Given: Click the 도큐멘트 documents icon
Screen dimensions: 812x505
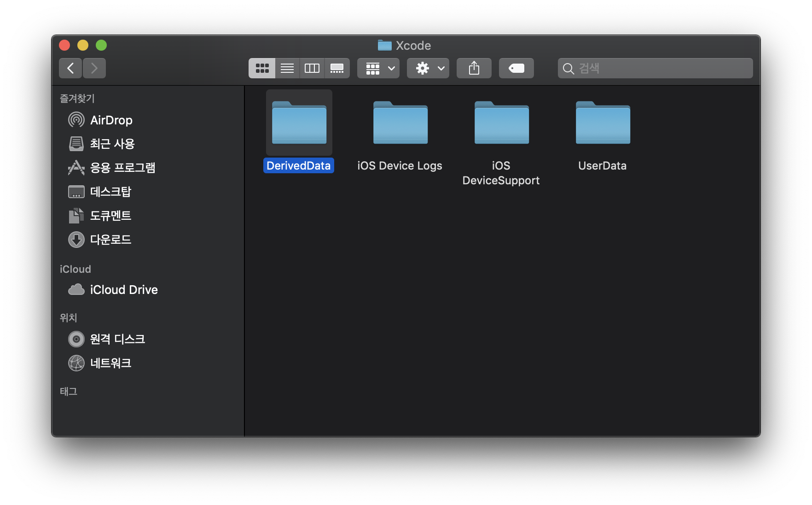Looking at the screenshot, I should pos(76,216).
